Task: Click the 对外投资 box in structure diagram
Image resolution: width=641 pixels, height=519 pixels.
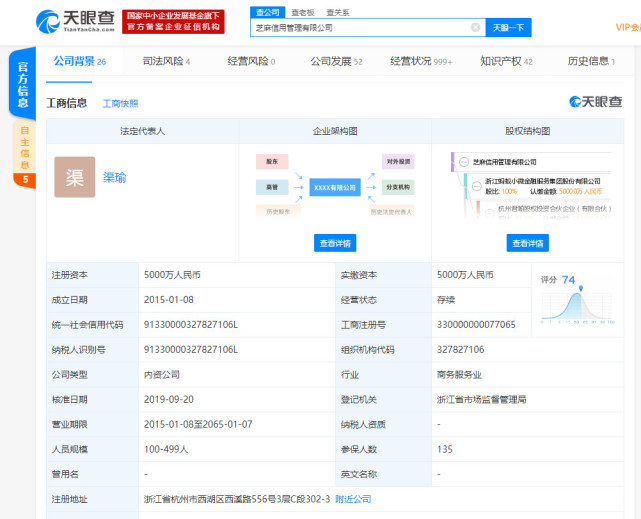Action: click(398, 161)
